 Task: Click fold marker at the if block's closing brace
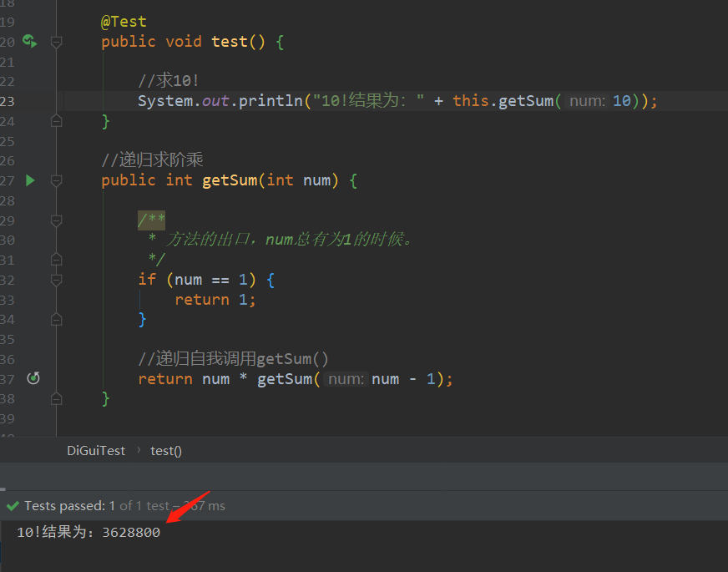[x=56, y=320]
